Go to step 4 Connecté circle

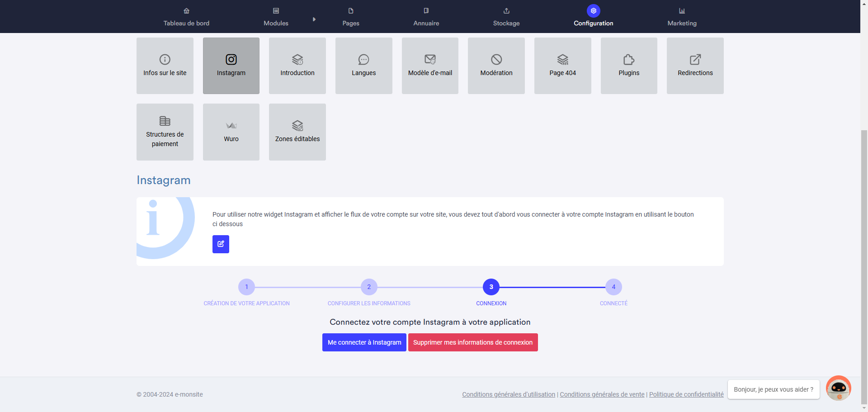click(613, 287)
